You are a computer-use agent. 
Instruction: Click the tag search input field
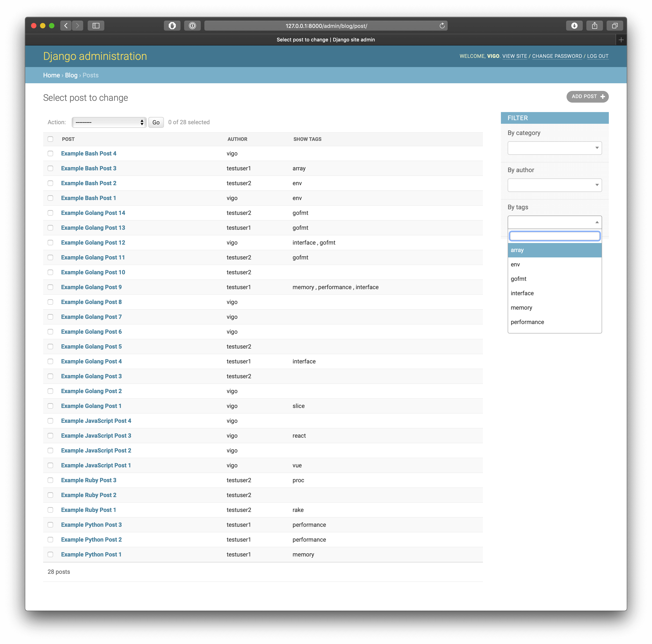pyautogui.click(x=554, y=236)
